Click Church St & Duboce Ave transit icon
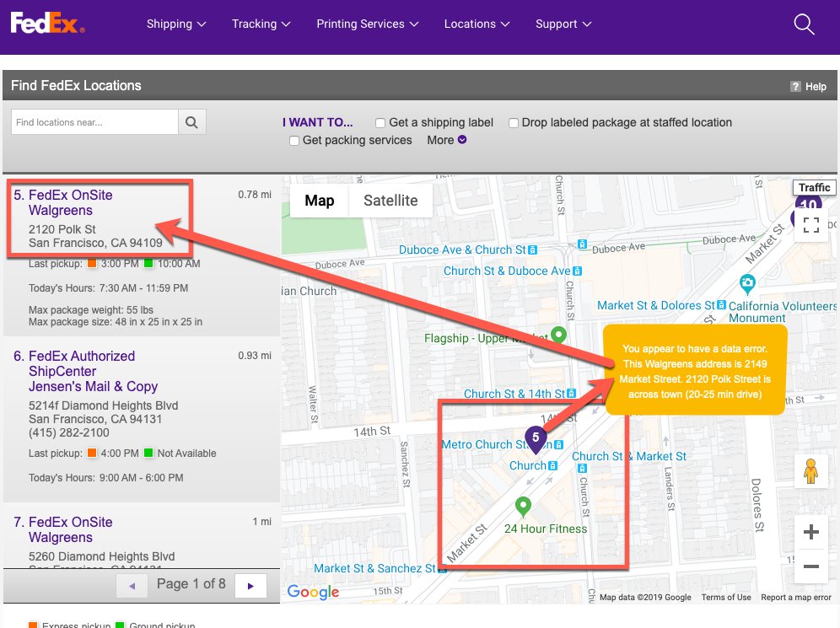The width and height of the screenshot is (840, 628). coord(577,271)
